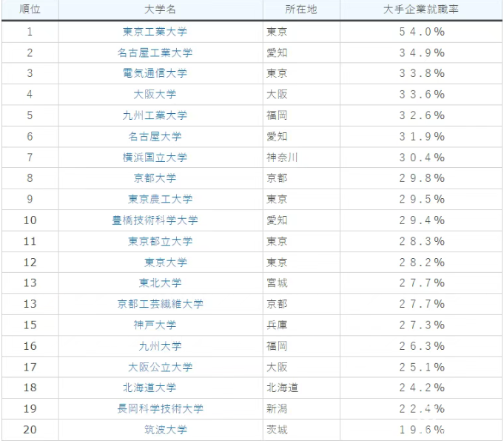Open the 北海道大学 link
Screen dimensions: 504x443
[149, 388]
